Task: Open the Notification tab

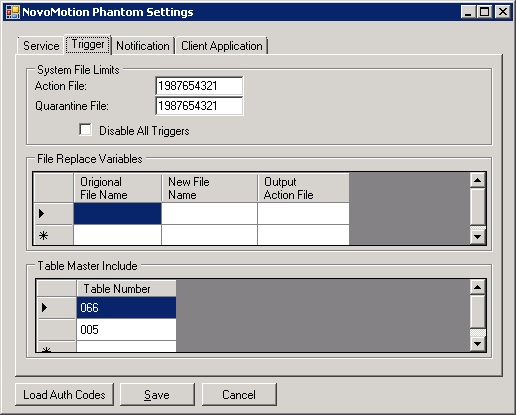Action: pyautogui.click(x=143, y=46)
